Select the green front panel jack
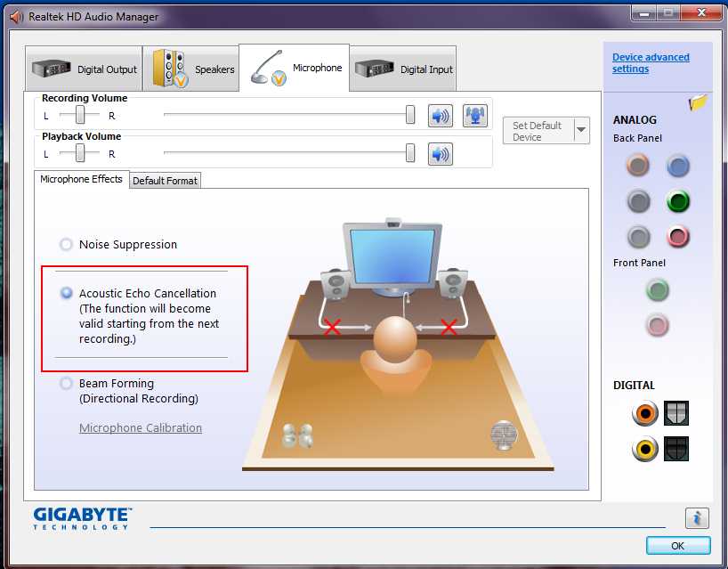The width and height of the screenshot is (728, 569). 658,289
